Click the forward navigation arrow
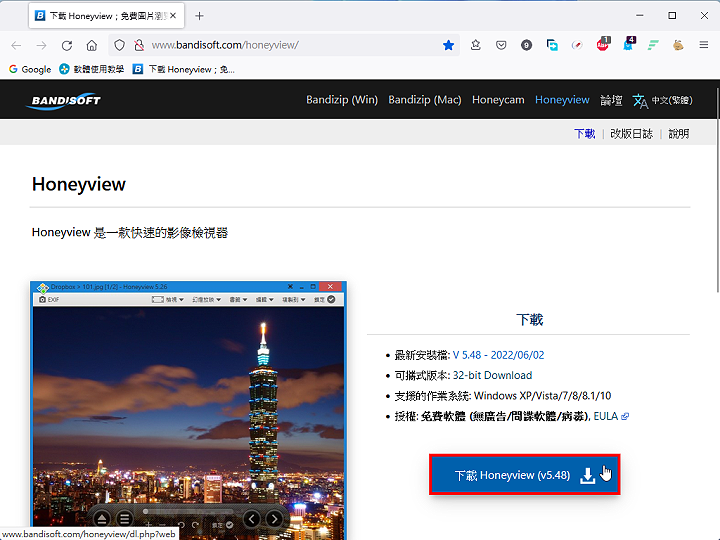 [x=41, y=45]
